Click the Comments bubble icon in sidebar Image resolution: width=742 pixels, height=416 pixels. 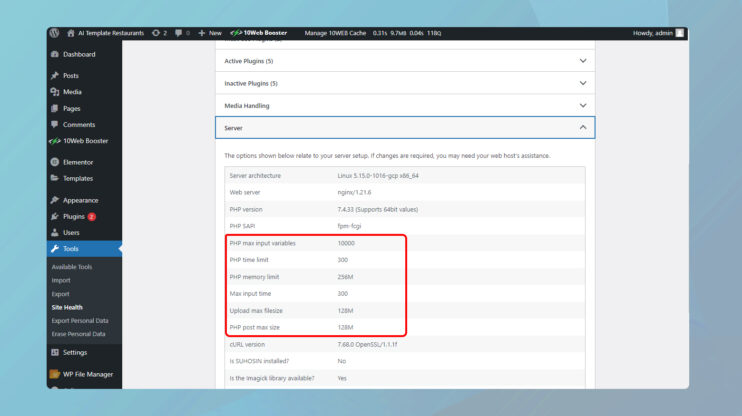(54, 124)
